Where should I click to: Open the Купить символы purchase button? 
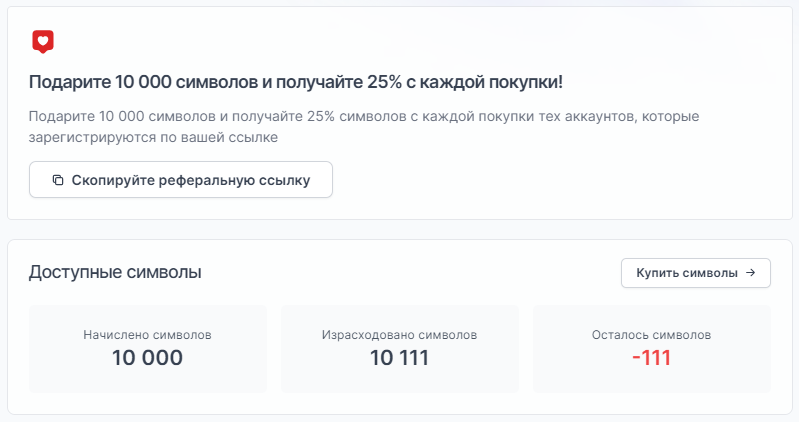(695, 273)
